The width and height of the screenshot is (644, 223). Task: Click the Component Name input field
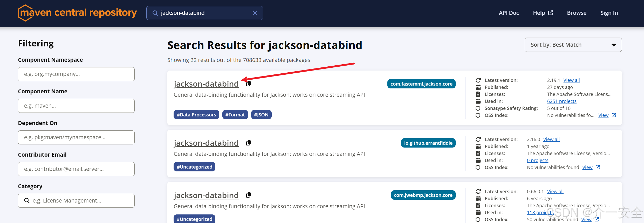76,106
